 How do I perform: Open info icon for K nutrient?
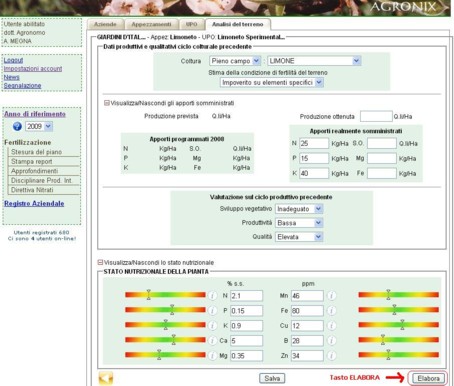click(x=212, y=326)
